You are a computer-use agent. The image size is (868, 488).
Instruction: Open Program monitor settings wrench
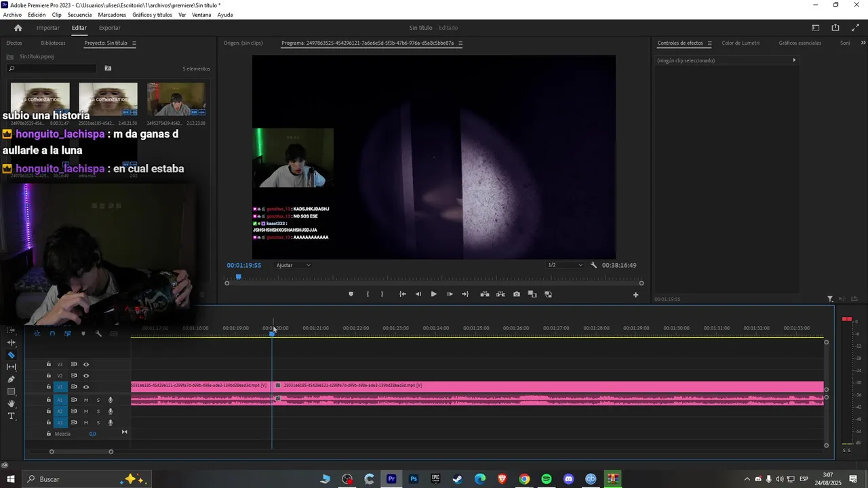pos(593,265)
